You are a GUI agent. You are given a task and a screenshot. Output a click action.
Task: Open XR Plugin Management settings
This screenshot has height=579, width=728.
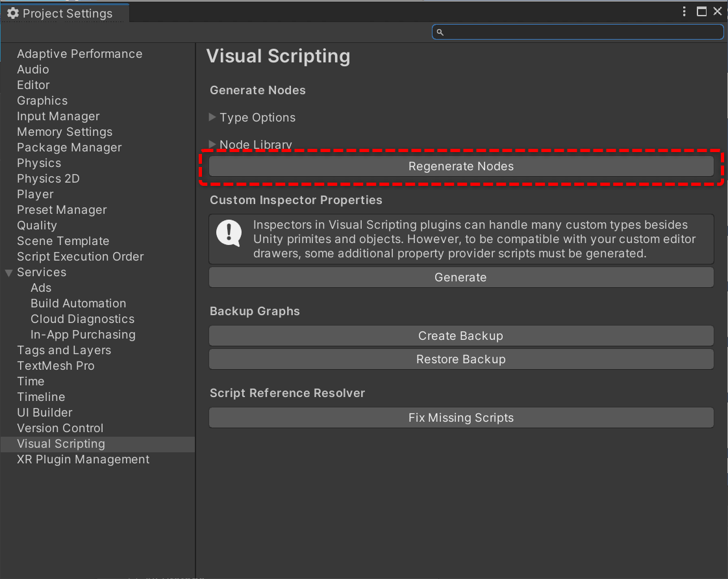click(83, 459)
